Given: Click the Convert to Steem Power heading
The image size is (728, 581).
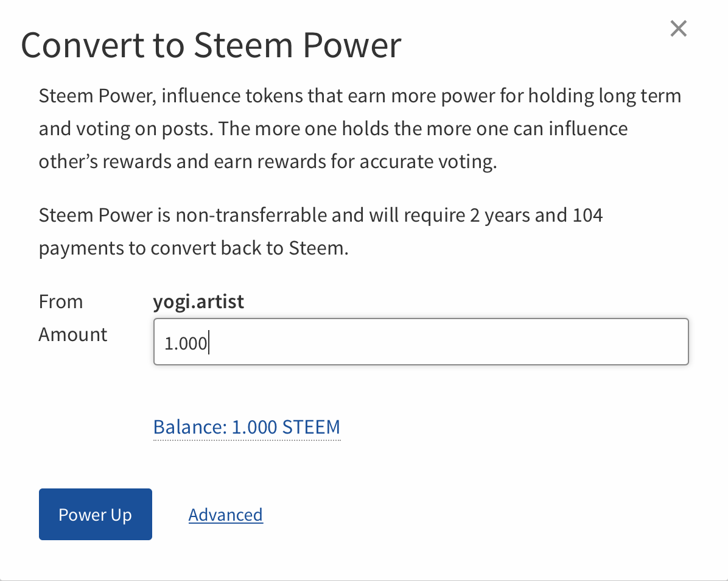Looking at the screenshot, I should pyautogui.click(x=211, y=46).
